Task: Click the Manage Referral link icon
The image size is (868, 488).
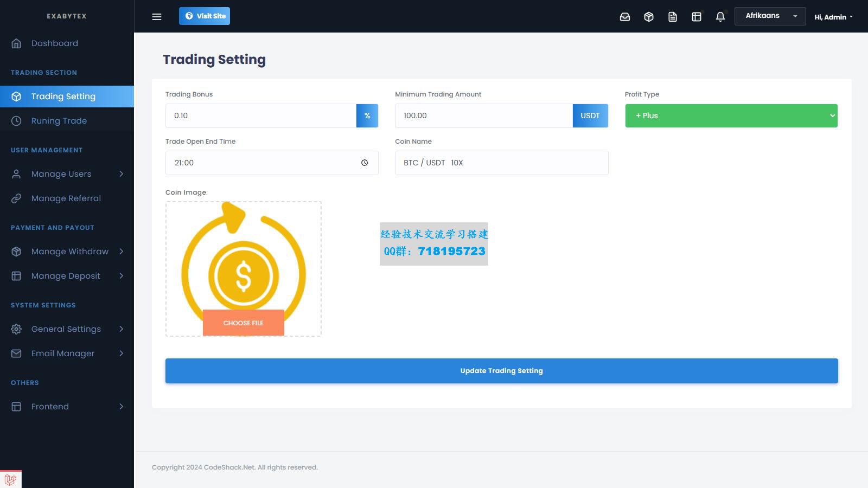Action: (x=16, y=198)
